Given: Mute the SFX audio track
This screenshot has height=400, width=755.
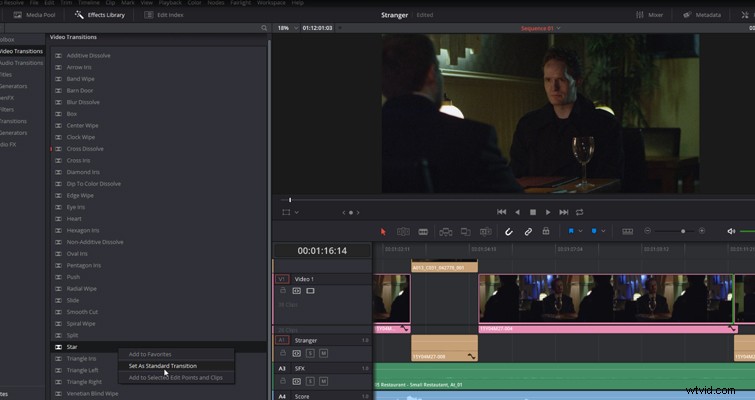Looking at the screenshot, I should click(324, 381).
